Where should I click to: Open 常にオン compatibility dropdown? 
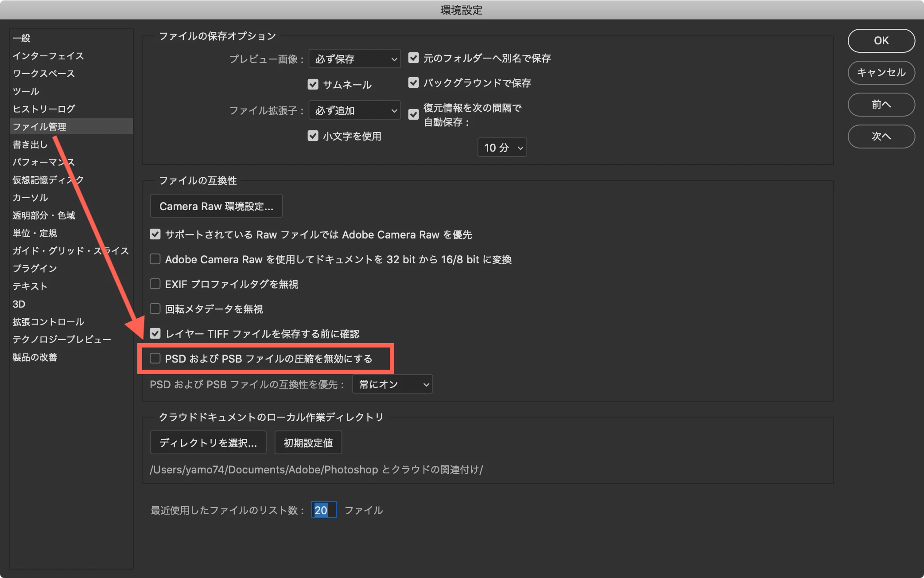pyautogui.click(x=392, y=384)
